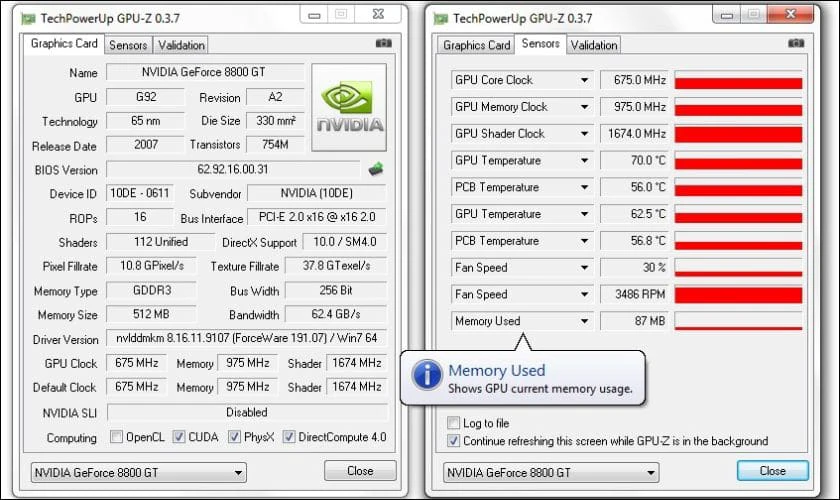Screen dimensions: 840x500
Task: Click GPU-Z app icon in right title bar
Action: 440,19
